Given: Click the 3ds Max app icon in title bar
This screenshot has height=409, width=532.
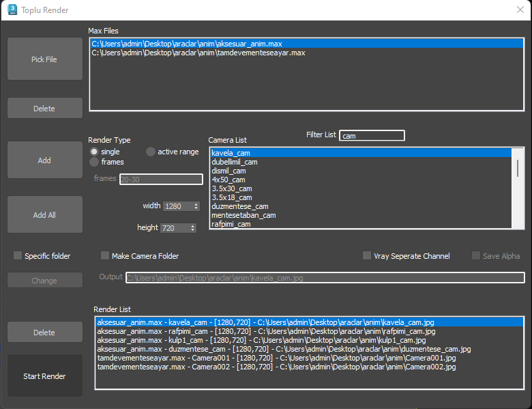Looking at the screenshot, I should coord(12,10).
